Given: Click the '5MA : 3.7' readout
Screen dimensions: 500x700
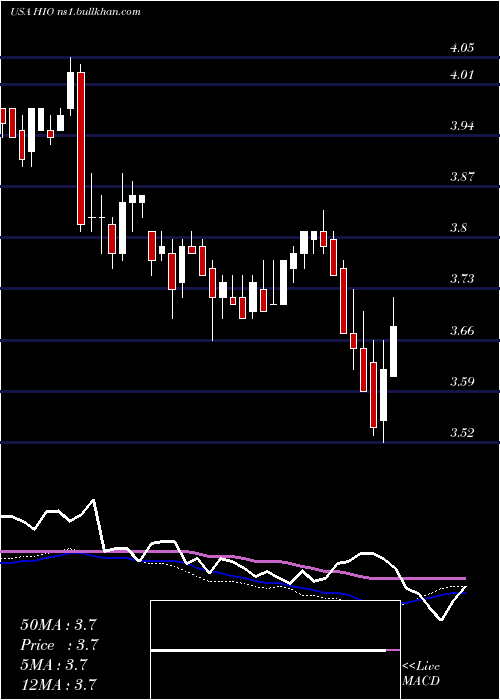Looking at the screenshot, I should click(x=54, y=664).
